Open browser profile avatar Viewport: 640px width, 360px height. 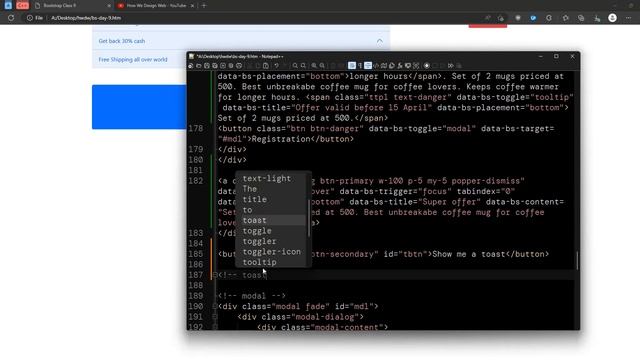[612, 18]
